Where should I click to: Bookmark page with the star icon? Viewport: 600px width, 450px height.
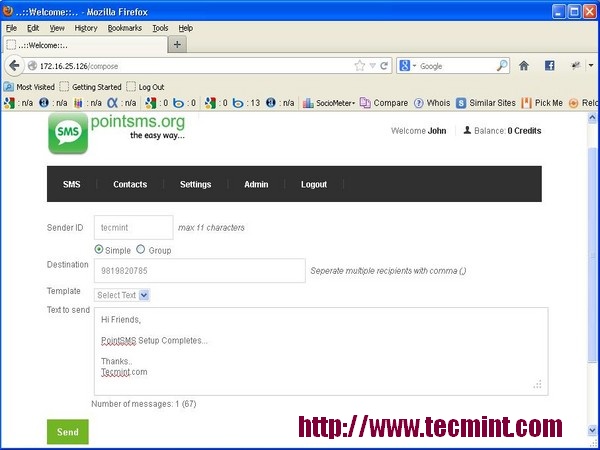coord(359,66)
